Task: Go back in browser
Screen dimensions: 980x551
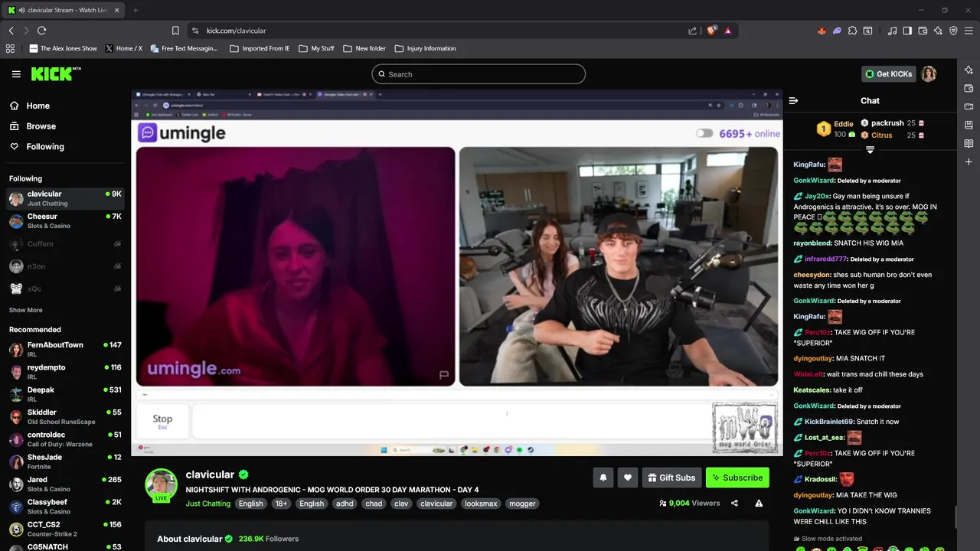Action: [x=11, y=31]
